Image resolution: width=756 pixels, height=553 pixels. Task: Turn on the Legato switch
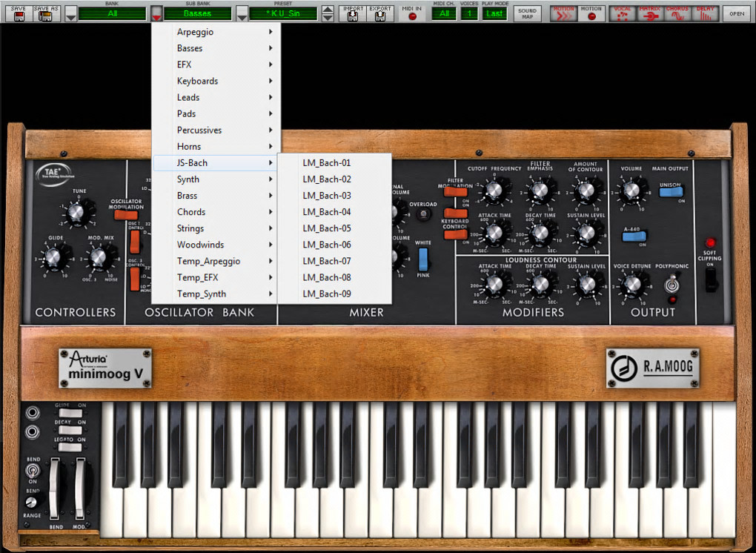[70, 448]
